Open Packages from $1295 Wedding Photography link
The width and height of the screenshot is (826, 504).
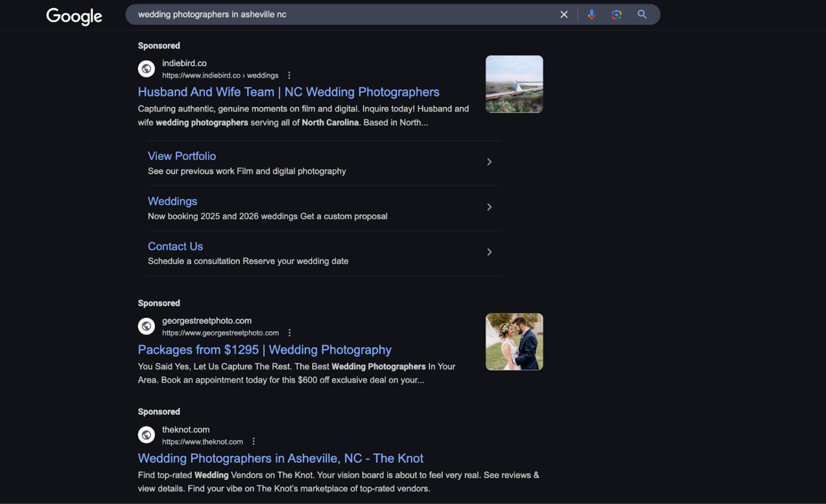point(264,350)
